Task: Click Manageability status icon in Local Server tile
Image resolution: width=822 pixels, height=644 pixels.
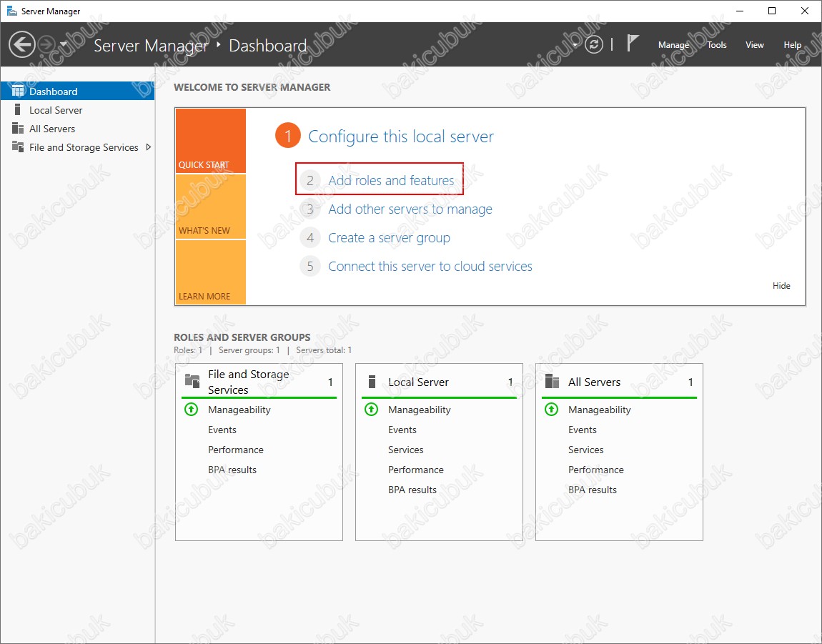Action: (371, 409)
